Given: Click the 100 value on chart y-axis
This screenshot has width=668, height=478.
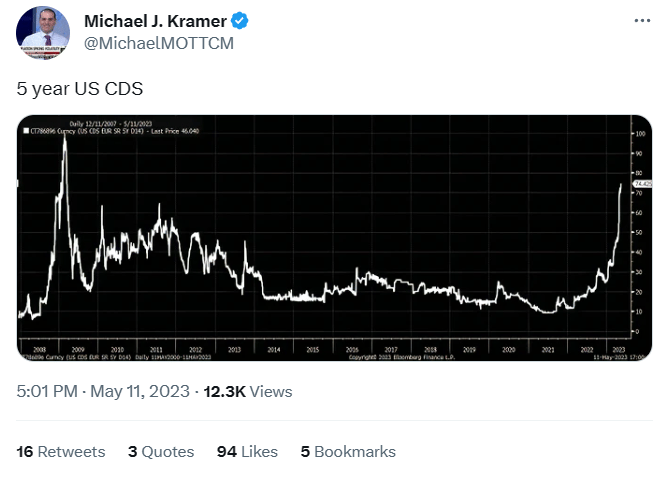Looking at the screenshot, I should (640, 134).
